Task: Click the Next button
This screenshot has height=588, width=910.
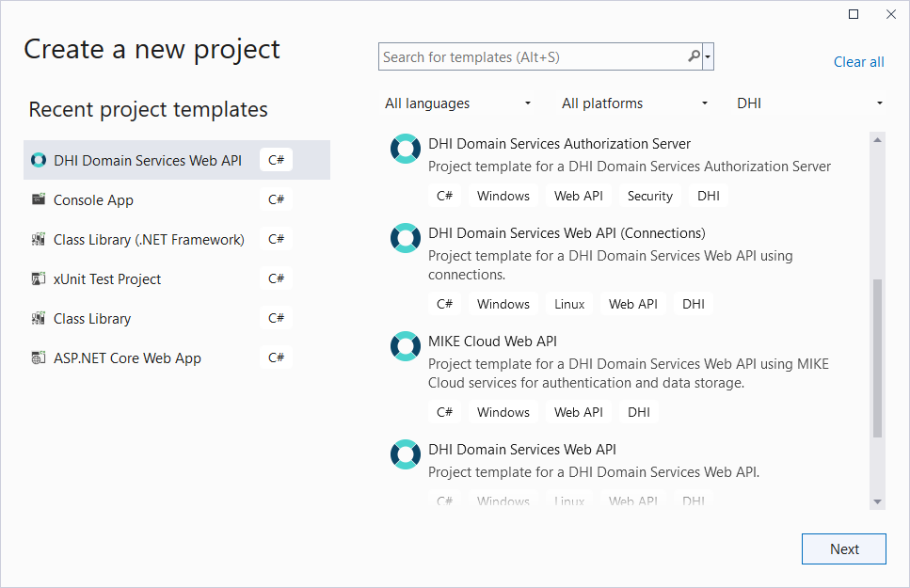Action: [x=844, y=549]
